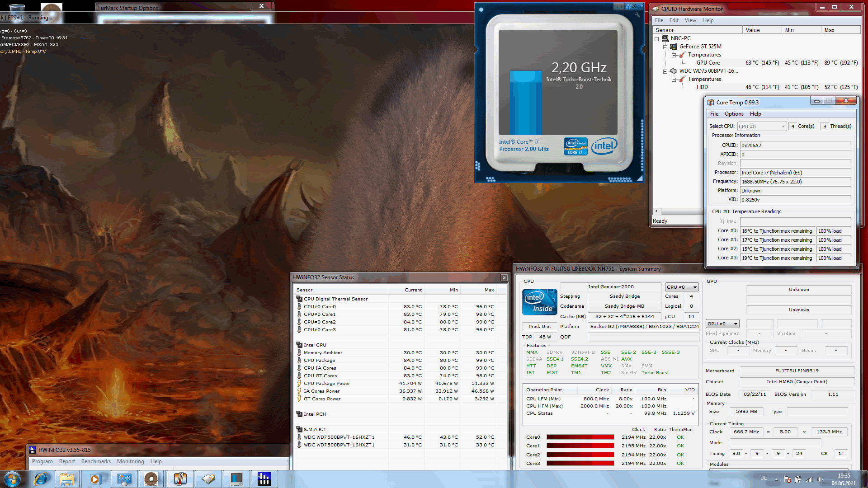Open the GPU #0 dropdown selector
Screen dimensions: 868x488
click(722, 324)
